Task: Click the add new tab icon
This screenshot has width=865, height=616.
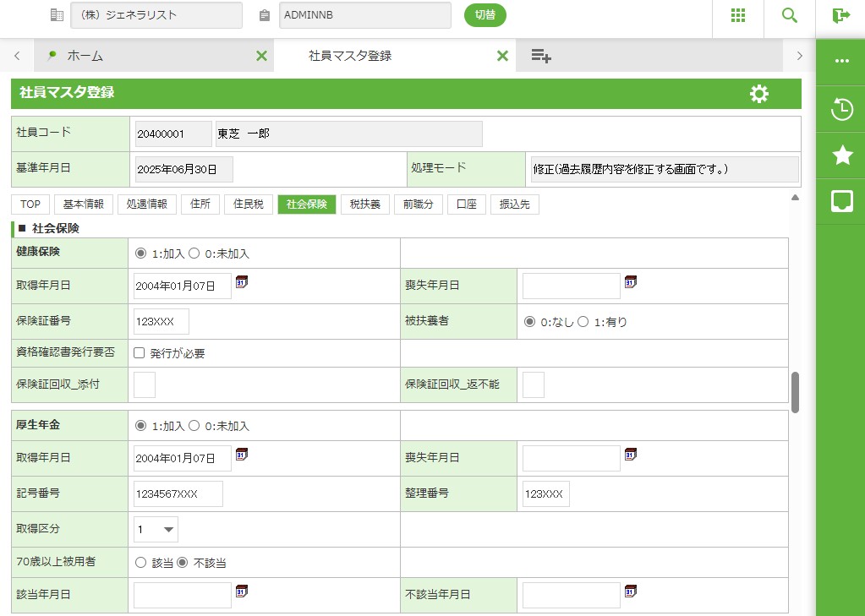Action: pos(541,56)
